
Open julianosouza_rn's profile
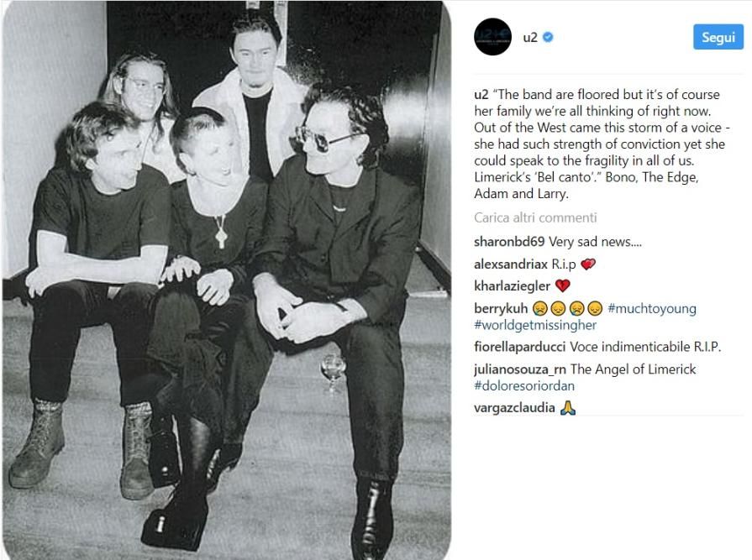pos(520,369)
